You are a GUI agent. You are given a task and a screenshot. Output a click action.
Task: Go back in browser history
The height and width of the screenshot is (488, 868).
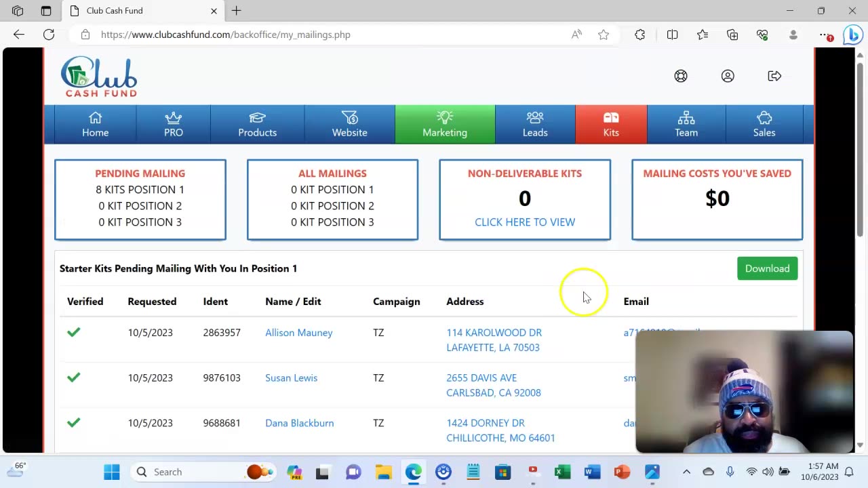(19, 35)
